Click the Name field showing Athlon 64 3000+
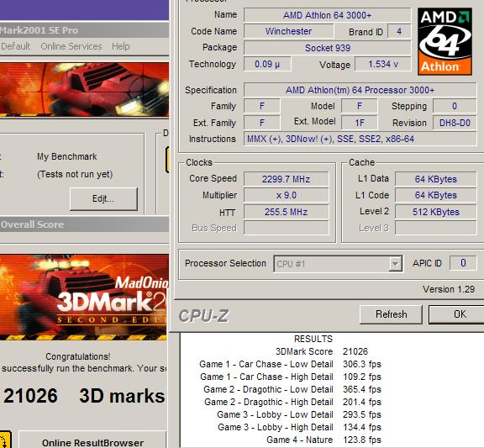The height and width of the screenshot is (448, 484). [x=327, y=15]
